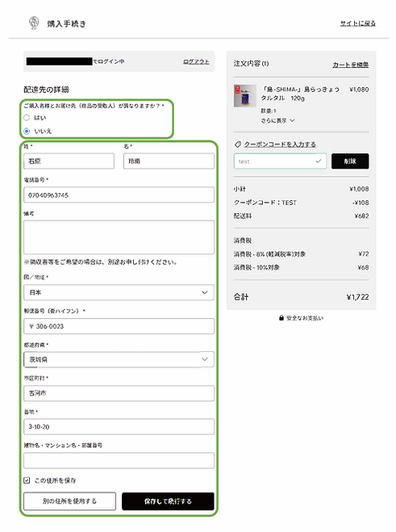Click the 市区町村 field containing 古河市

[119, 393]
